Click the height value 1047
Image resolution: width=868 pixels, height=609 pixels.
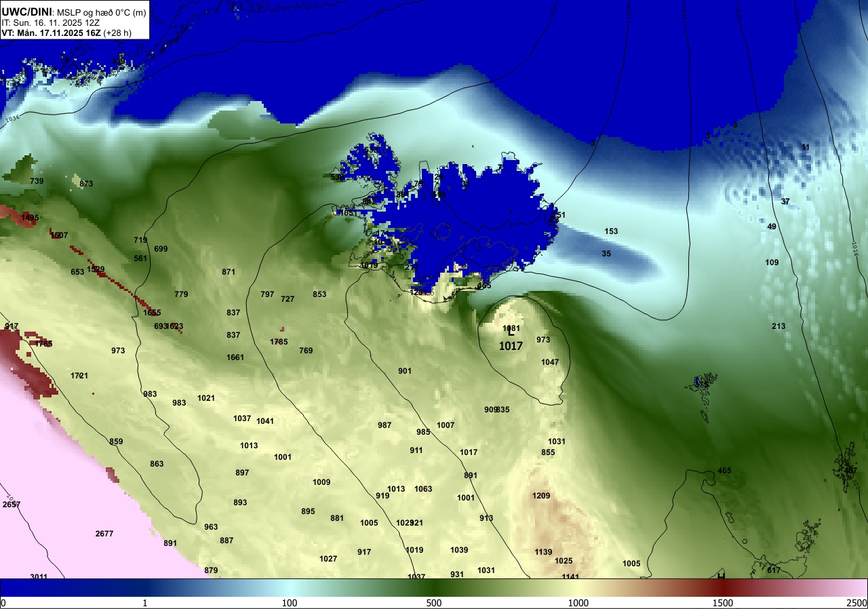click(x=550, y=362)
